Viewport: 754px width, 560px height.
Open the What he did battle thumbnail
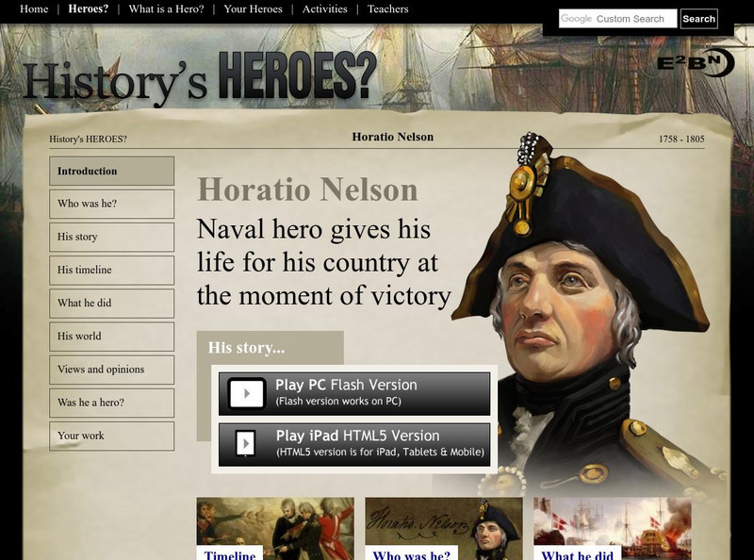(x=612, y=528)
